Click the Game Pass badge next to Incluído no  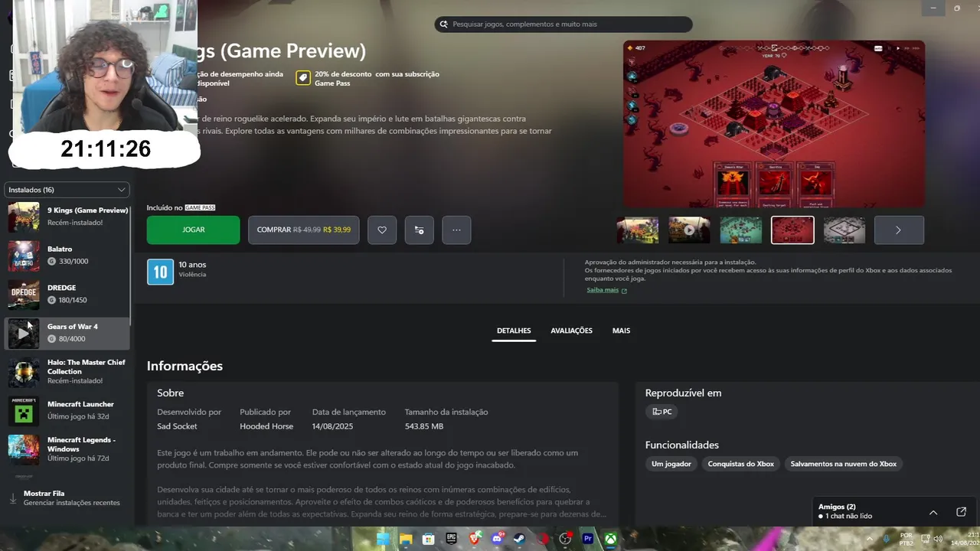coord(200,207)
